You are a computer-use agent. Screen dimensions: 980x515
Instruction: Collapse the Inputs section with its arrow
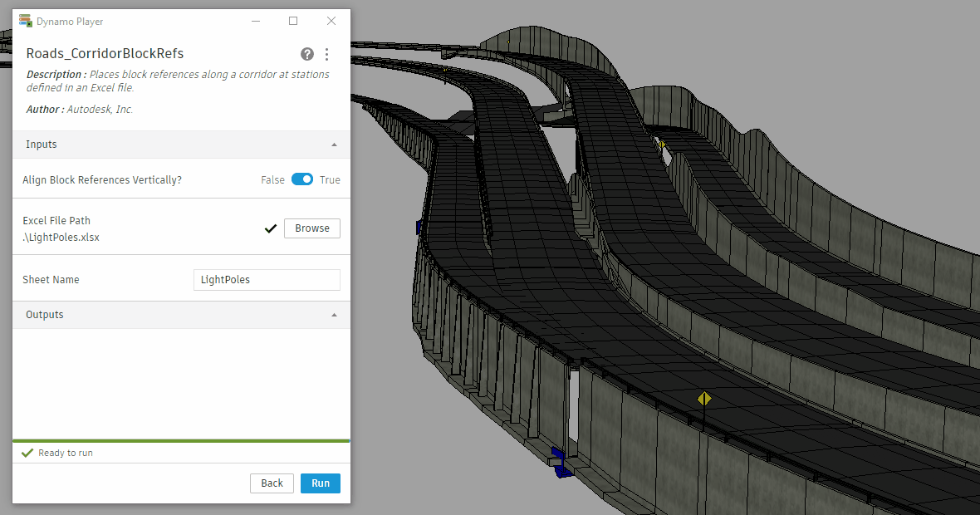334,145
